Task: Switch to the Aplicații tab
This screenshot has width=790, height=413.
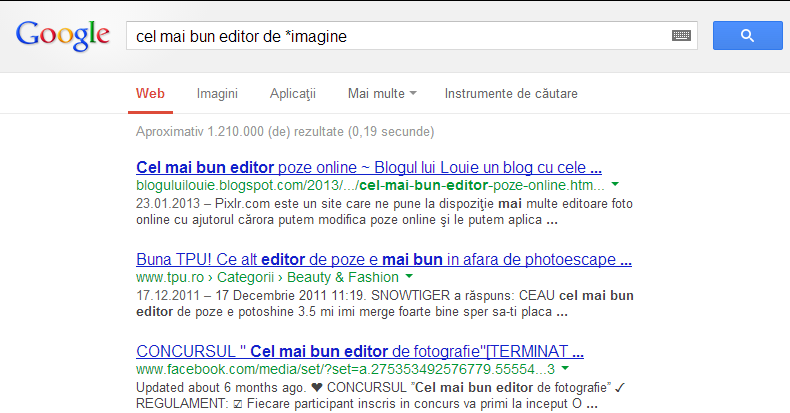Action: point(293,94)
